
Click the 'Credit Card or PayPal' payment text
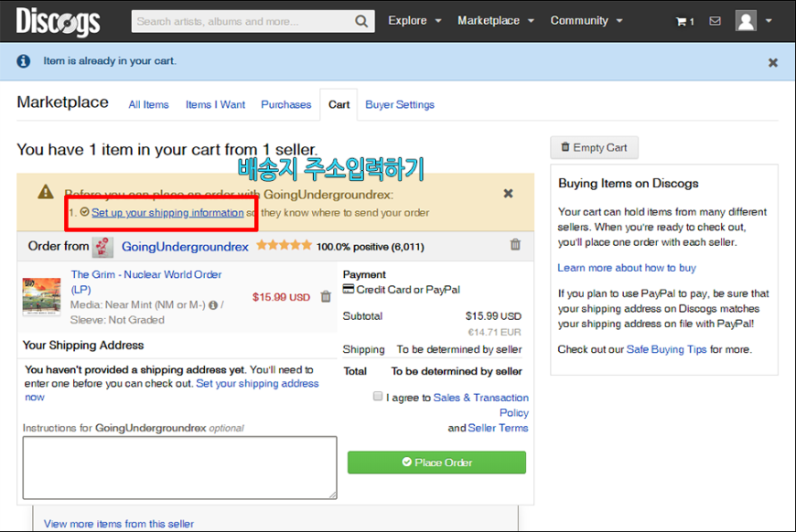(x=408, y=290)
